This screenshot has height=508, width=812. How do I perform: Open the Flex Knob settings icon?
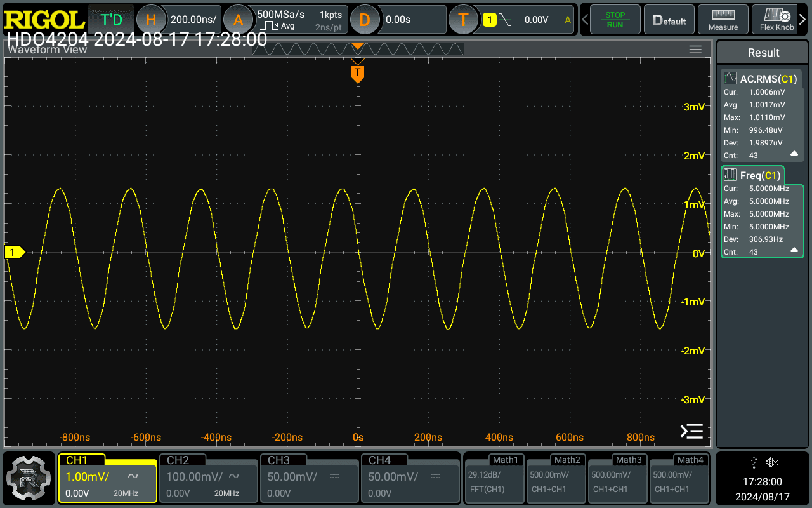(776, 20)
